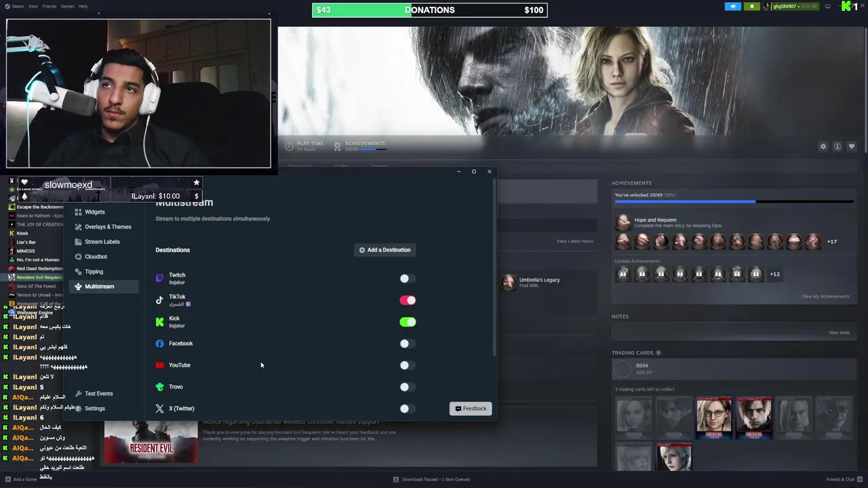Select MIMESIS in the library list
The width and height of the screenshot is (868, 488).
tap(26, 251)
